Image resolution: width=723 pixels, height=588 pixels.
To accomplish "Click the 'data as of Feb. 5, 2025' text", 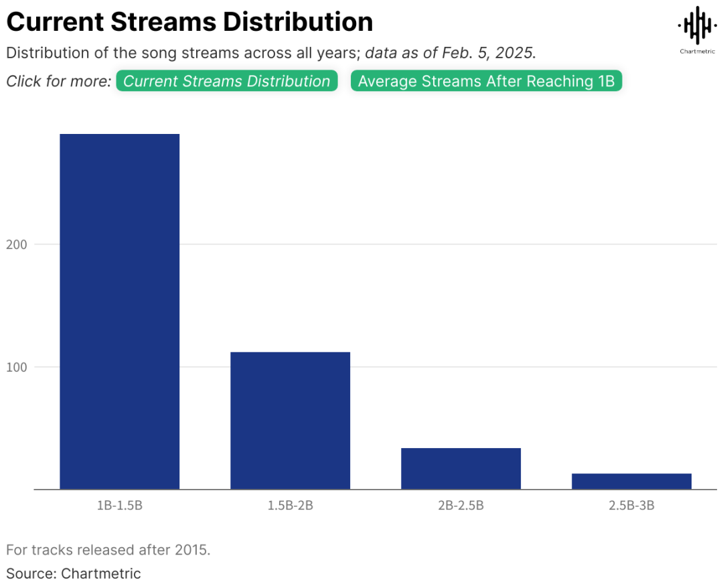I will (451, 53).
